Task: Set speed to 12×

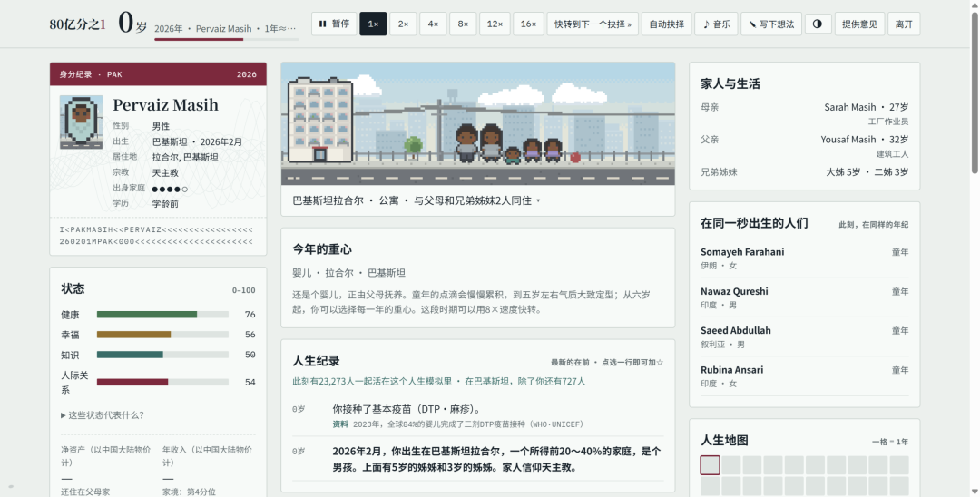Action: click(495, 24)
